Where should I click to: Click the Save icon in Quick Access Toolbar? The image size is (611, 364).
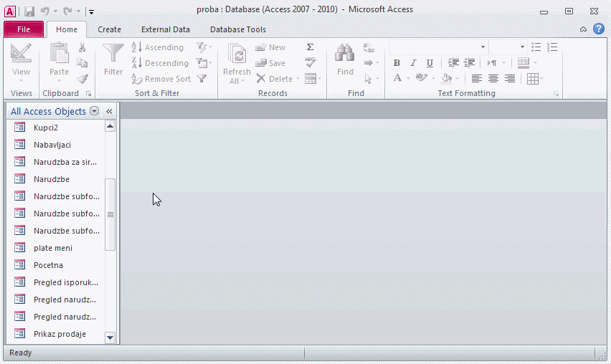(29, 11)
